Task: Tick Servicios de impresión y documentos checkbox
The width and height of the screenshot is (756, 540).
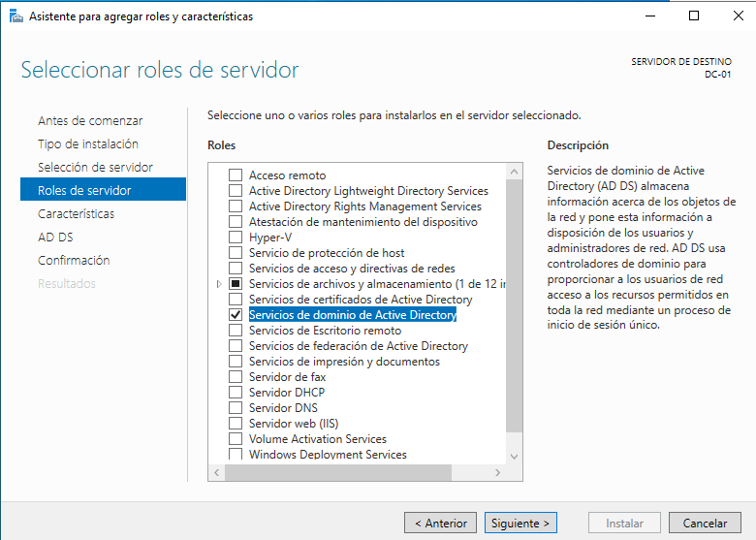Action: (x=236, y=361)
